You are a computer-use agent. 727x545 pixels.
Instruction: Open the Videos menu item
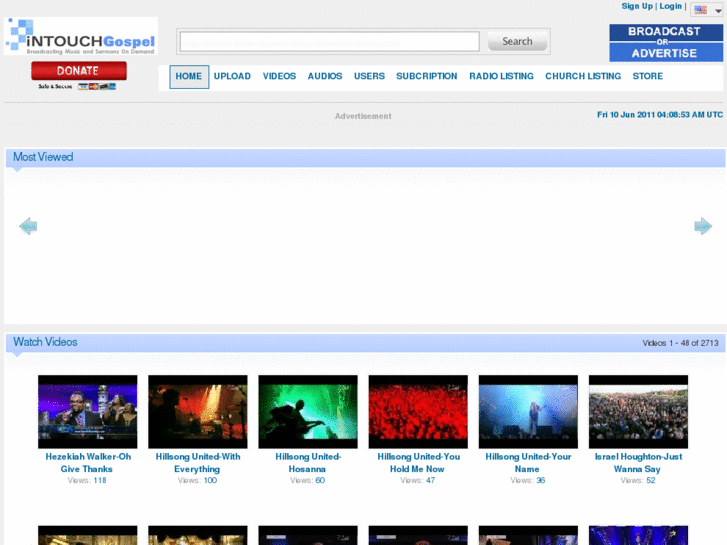coord(279,77)
